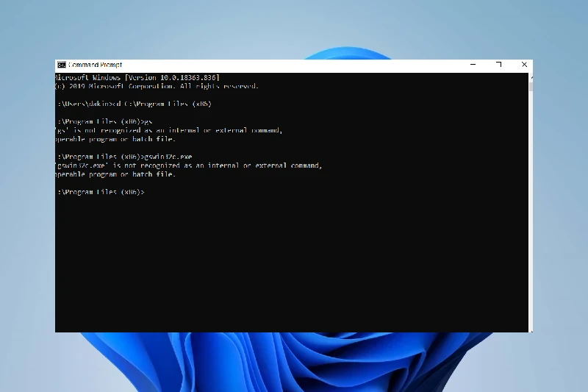
Task: Click the '(c) 2019 Microsoft Corporation' copyright line
Action: coord(157,86)
